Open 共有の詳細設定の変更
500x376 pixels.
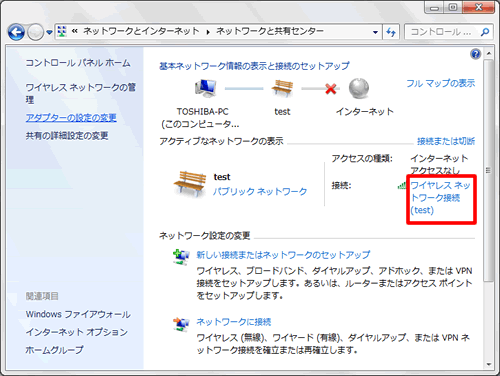67,135
